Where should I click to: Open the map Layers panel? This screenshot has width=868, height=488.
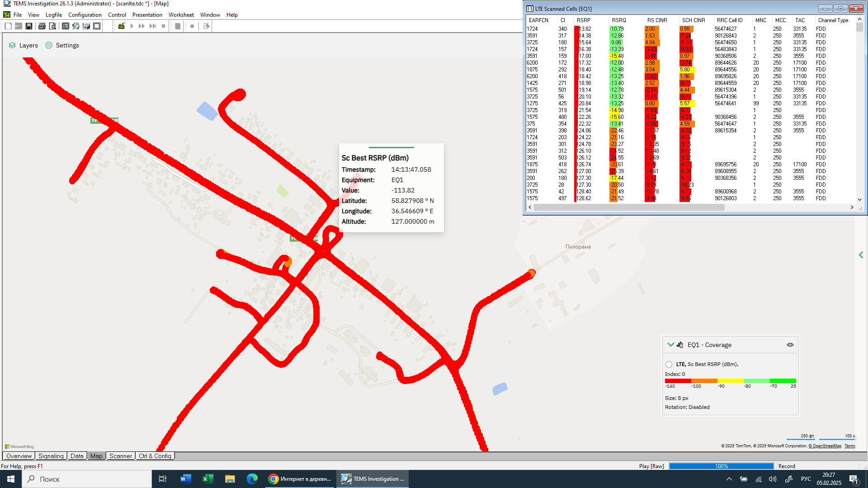coord(24,45)
